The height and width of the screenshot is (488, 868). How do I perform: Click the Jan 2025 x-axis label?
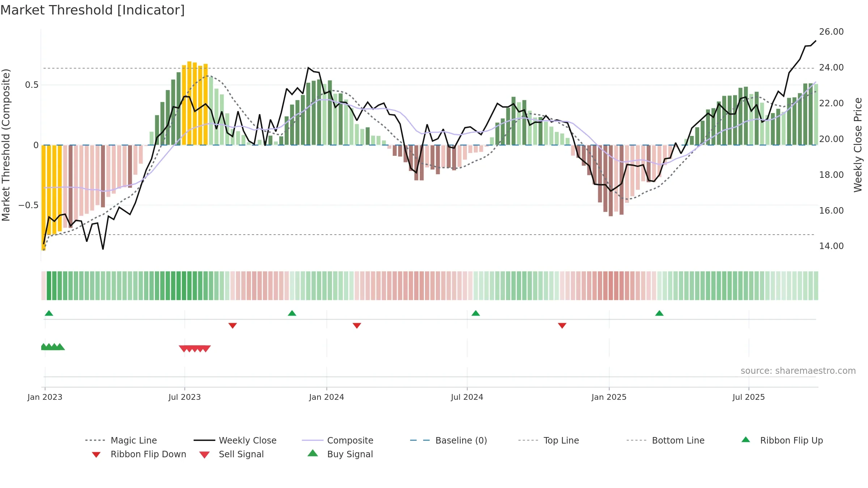pos(609,397)
